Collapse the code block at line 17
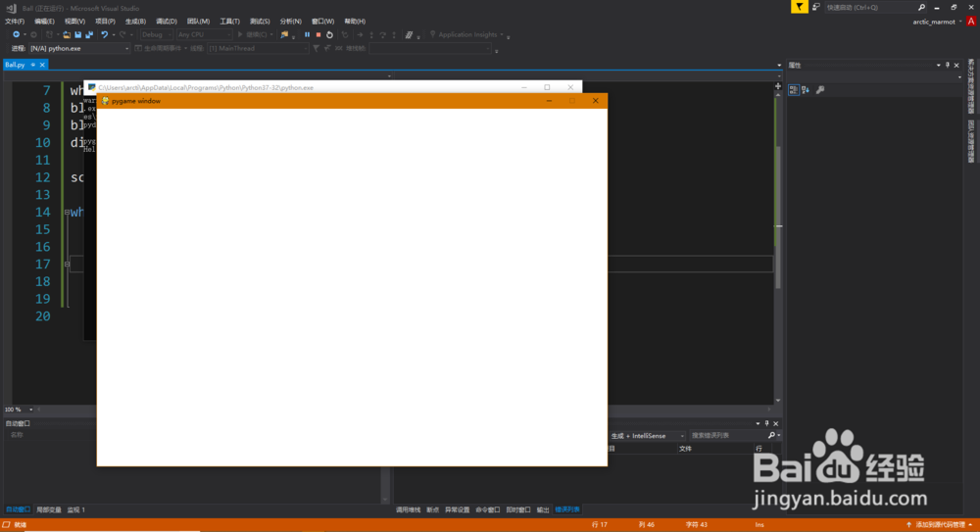 (67, 264)
